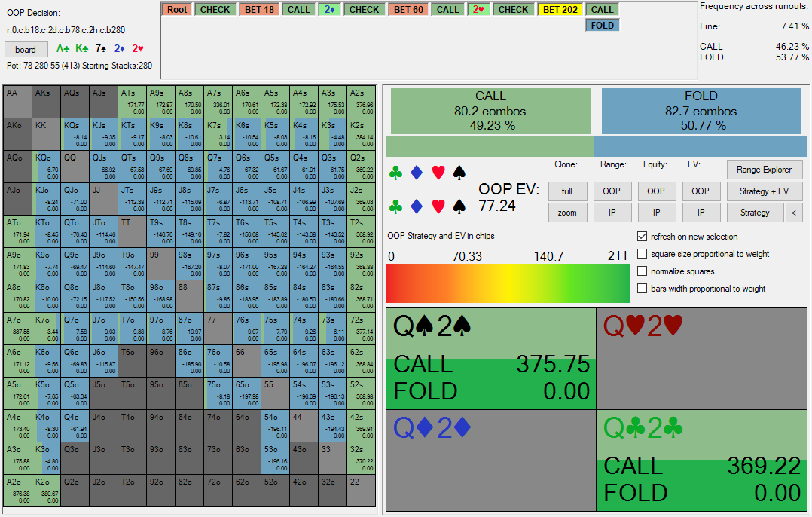
Task: Open the Range Explorer
Action: [764, 170]
